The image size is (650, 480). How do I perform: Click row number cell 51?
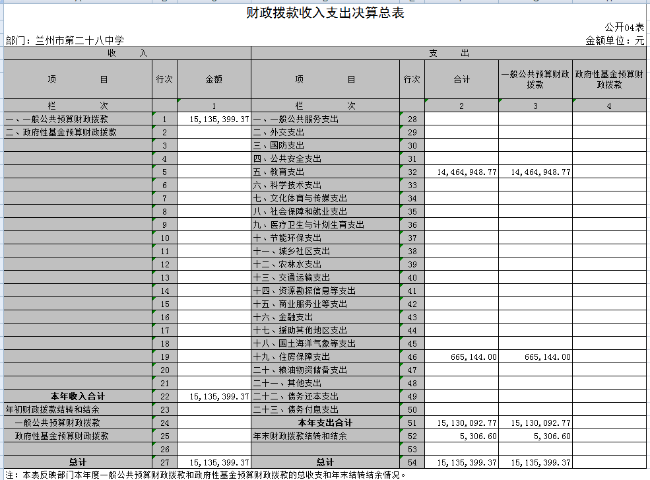click(412, 423)
